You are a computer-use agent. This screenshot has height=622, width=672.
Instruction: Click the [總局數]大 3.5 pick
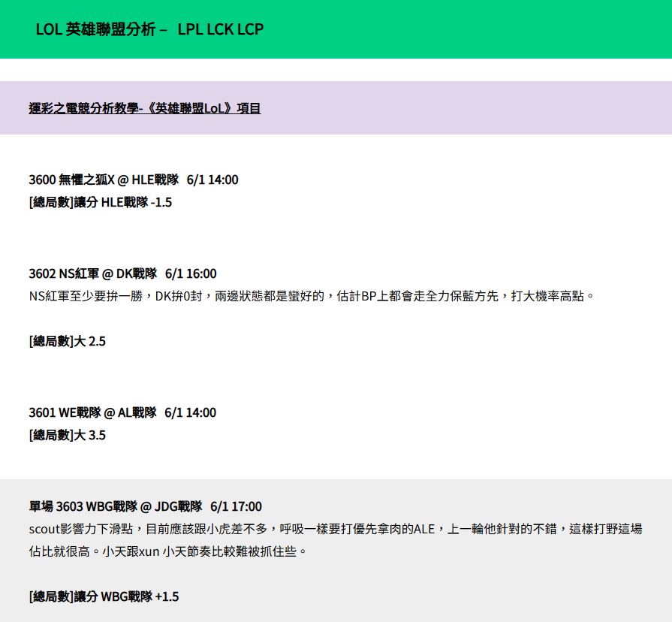(x=68, y=435)
